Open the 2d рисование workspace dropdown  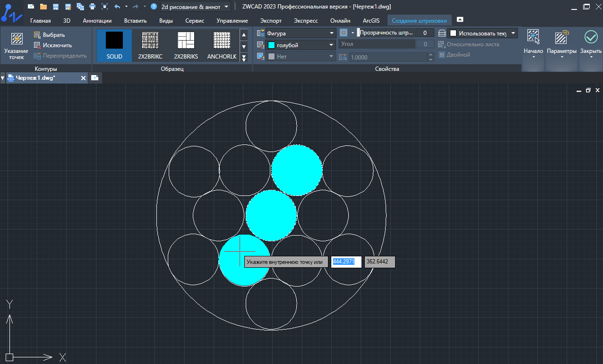pyautogui.click(x=195, y=7)
